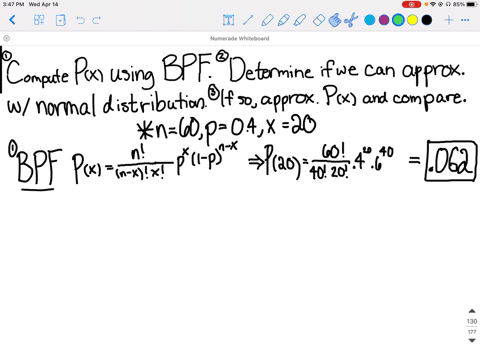Screen dimensions: 480x360
Task: Select the text box tool
Action: (228, 20)
